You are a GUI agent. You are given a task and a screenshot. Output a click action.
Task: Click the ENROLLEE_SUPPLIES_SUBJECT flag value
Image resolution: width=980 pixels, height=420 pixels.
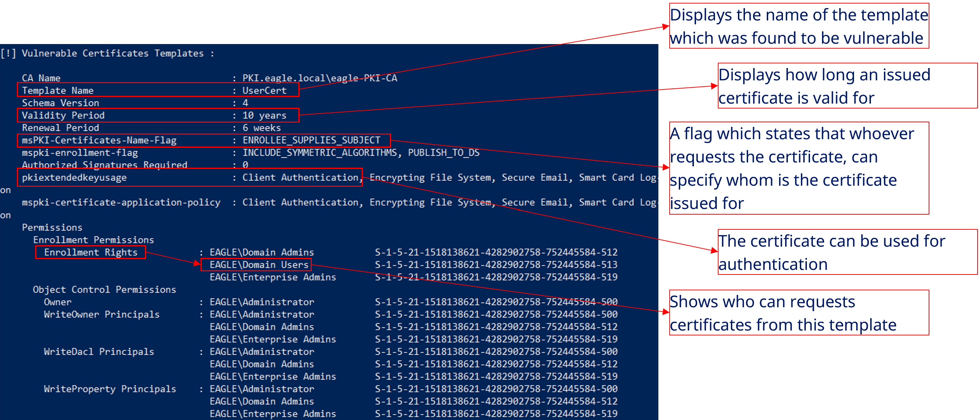pos(311,140)
